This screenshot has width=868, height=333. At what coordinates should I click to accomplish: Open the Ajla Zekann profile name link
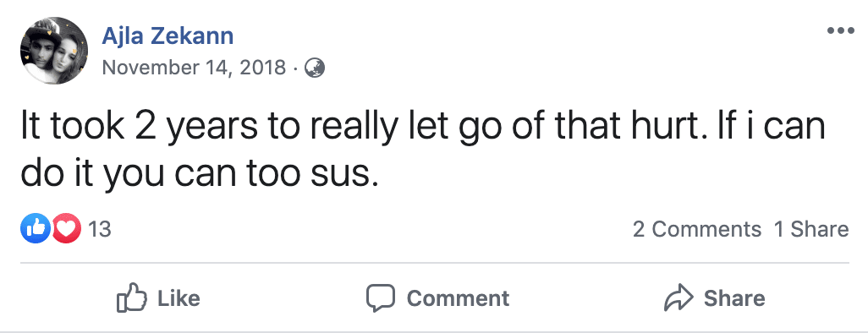168,36
